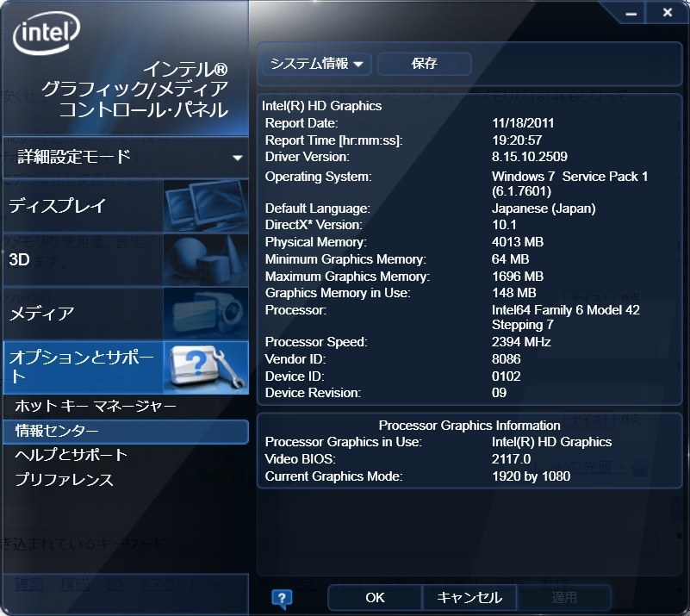Select 情報センター entry
Image resolution: width=690 pixels, height=616 pixels.
click(126, 431)
